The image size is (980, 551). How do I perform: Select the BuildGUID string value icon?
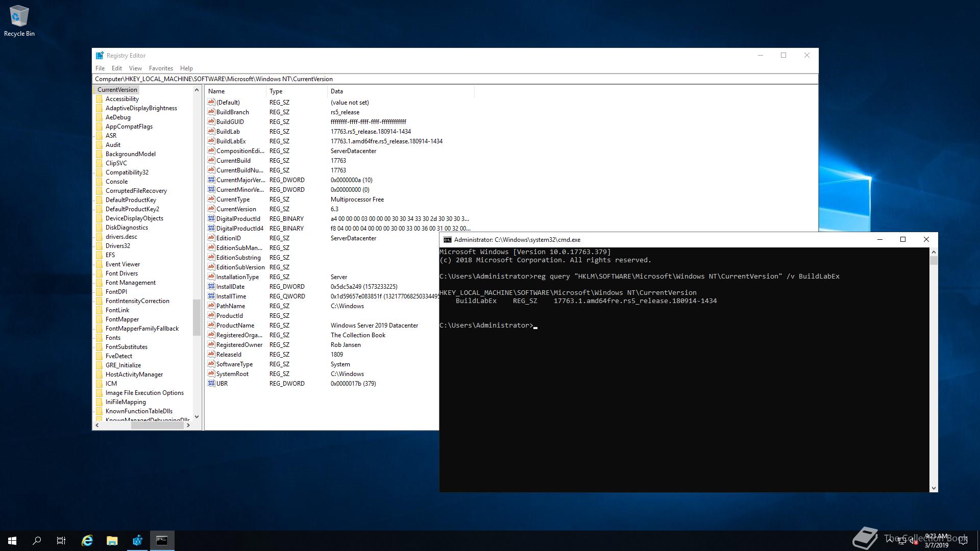coord(211,121)
